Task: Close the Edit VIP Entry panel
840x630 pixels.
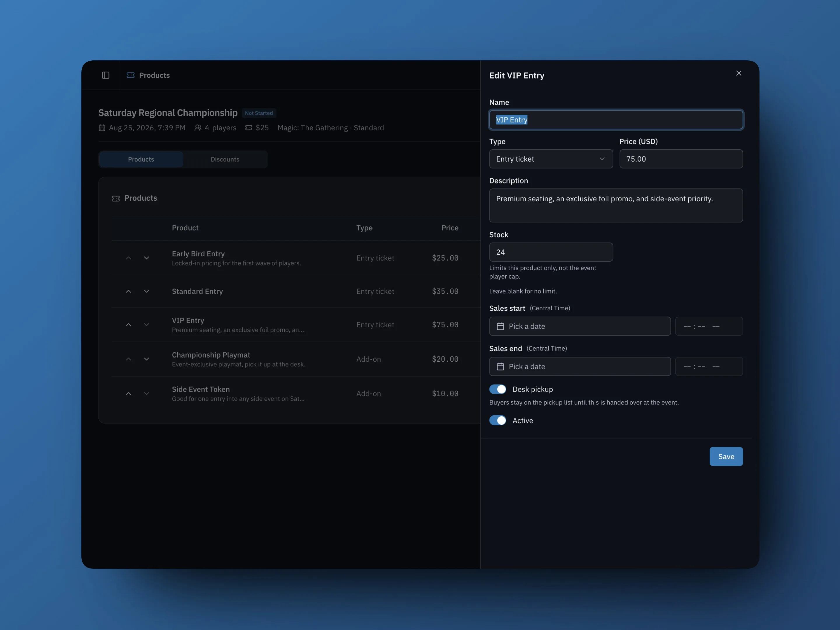Action: point(738,73)
